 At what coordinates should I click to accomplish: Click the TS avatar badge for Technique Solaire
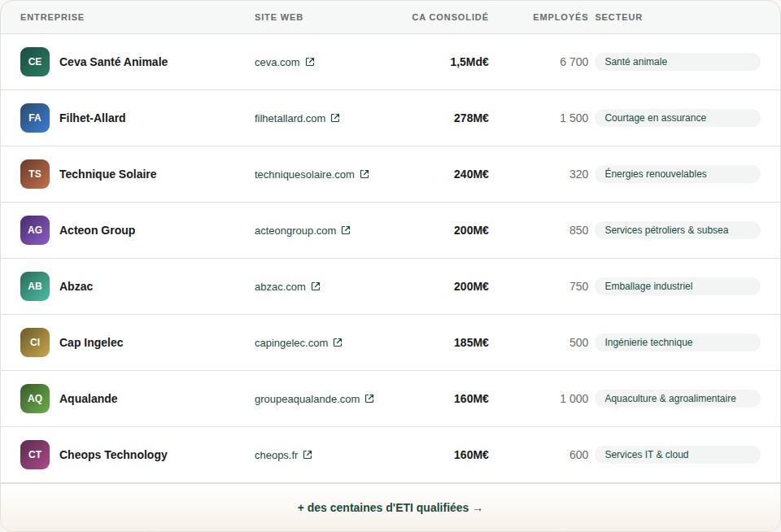point(35,174)
